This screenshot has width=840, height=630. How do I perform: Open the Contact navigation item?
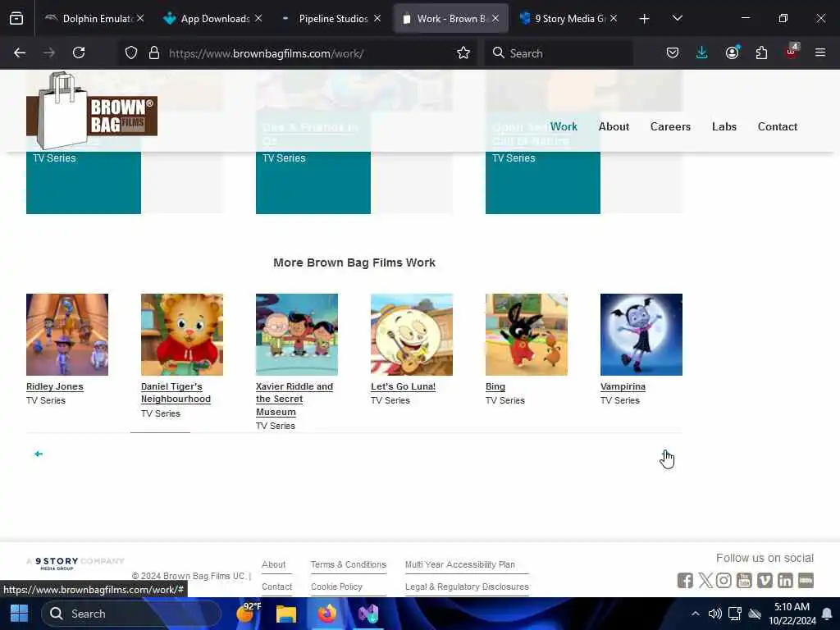pos(778,126)
